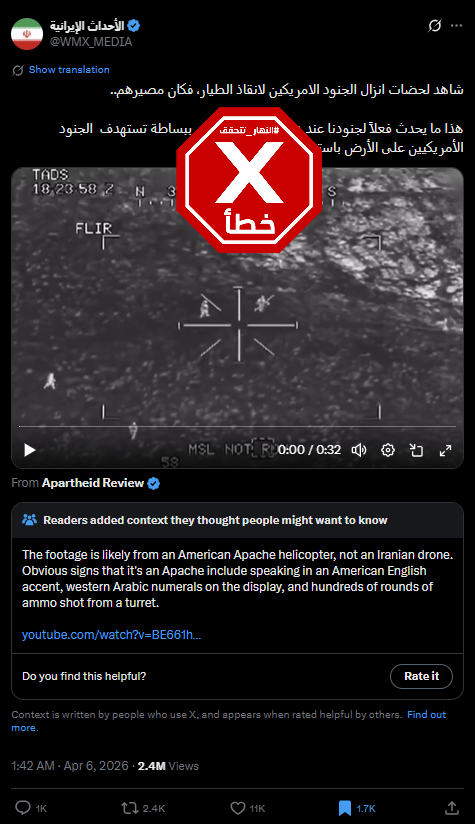The height and width of the screenshot is (824, 475).
Task: Click the @WMX_MEDIA handle
Action: [91, 42]
